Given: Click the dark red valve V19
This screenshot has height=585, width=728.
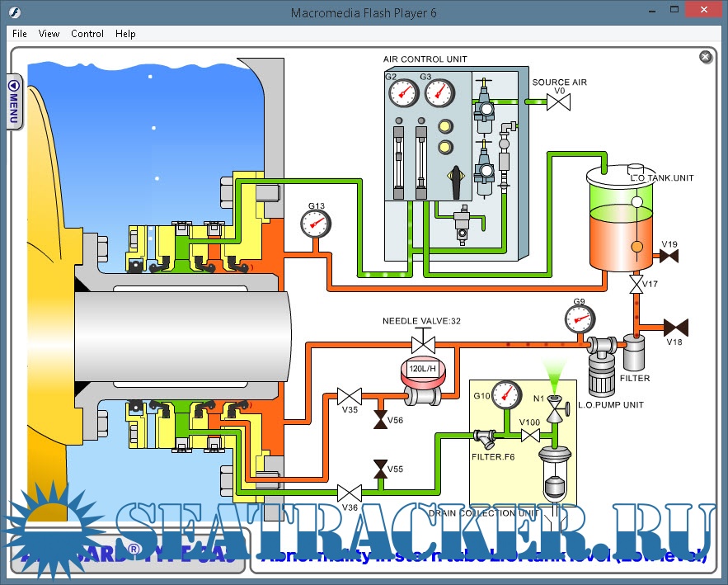Looking at the screenshot, I should [668, 257].
